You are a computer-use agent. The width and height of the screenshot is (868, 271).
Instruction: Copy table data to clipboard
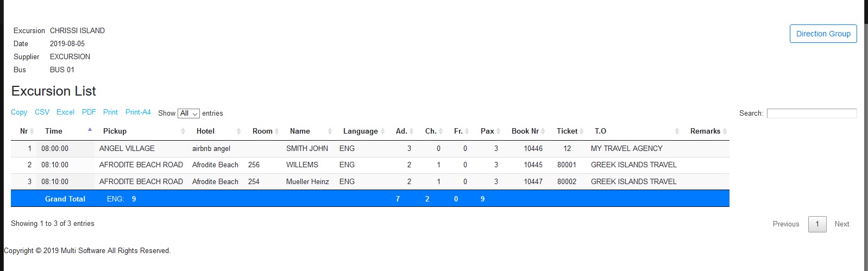(x=19, y=112)
